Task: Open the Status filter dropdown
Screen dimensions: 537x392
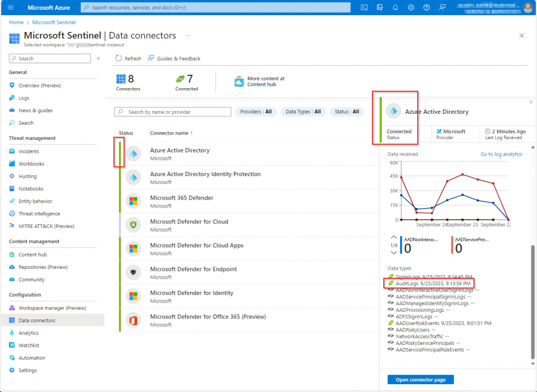Action: pos(347,112)
